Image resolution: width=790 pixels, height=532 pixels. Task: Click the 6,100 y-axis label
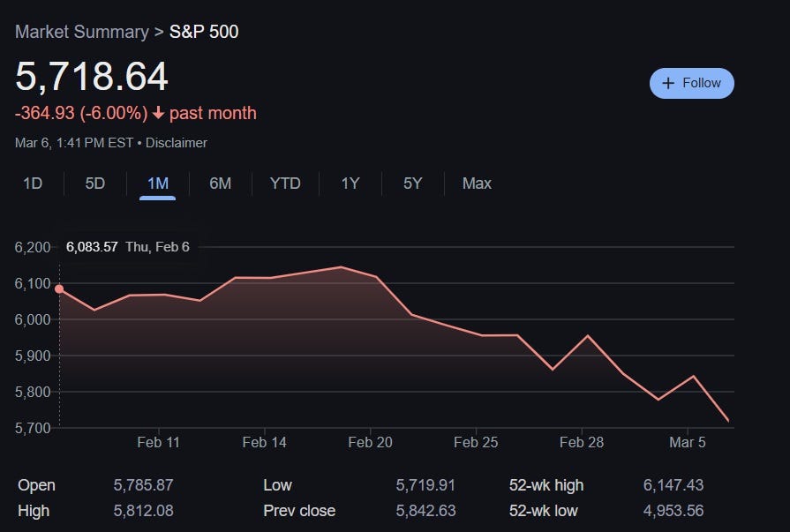pos(33,283)
